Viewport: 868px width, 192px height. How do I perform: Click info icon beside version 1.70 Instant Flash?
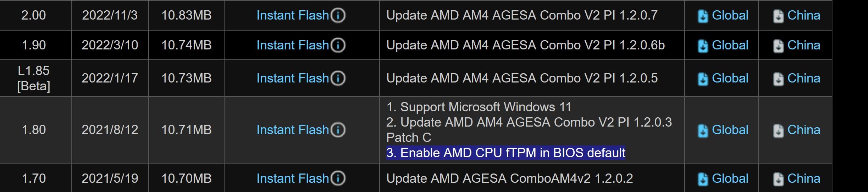click(x=338, y=178)
